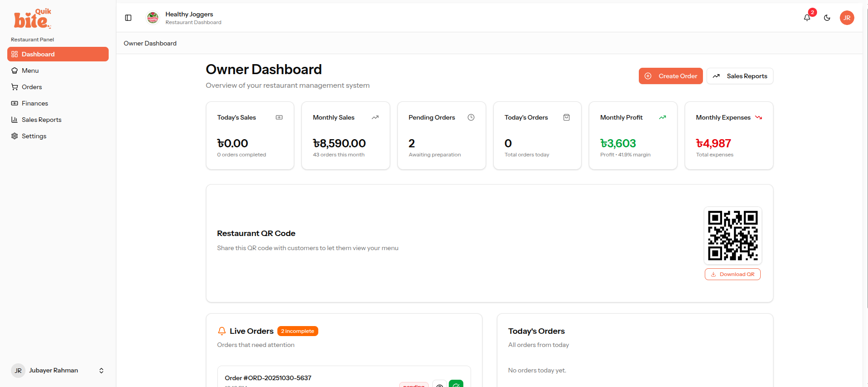Open the notifications bell
The width and height of the screenshot is (868, 387).
tap(807, 18)
